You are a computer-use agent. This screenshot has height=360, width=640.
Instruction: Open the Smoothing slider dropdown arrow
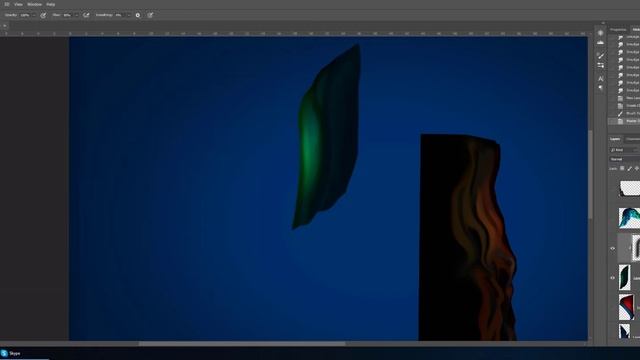coord(128,15)
